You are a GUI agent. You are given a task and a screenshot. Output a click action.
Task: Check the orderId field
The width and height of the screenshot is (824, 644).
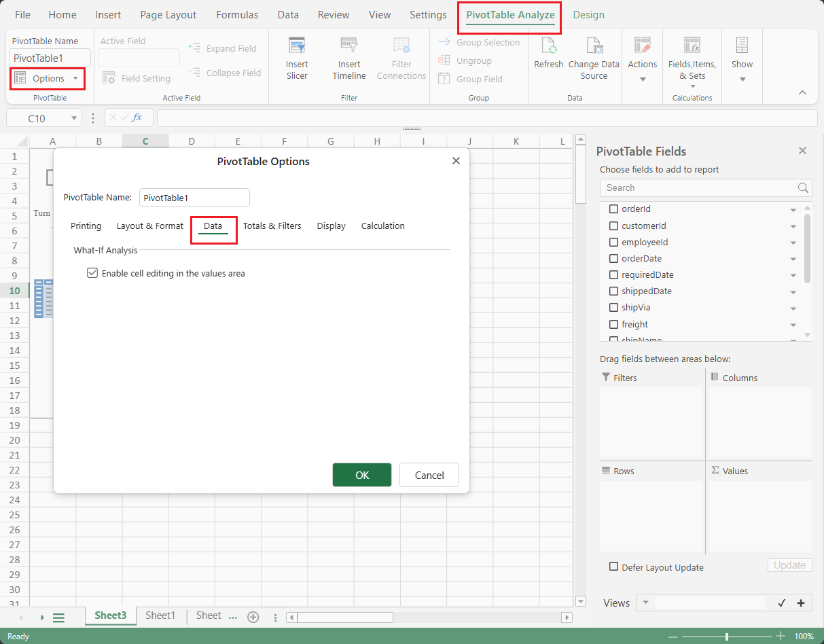coord(614,209)
